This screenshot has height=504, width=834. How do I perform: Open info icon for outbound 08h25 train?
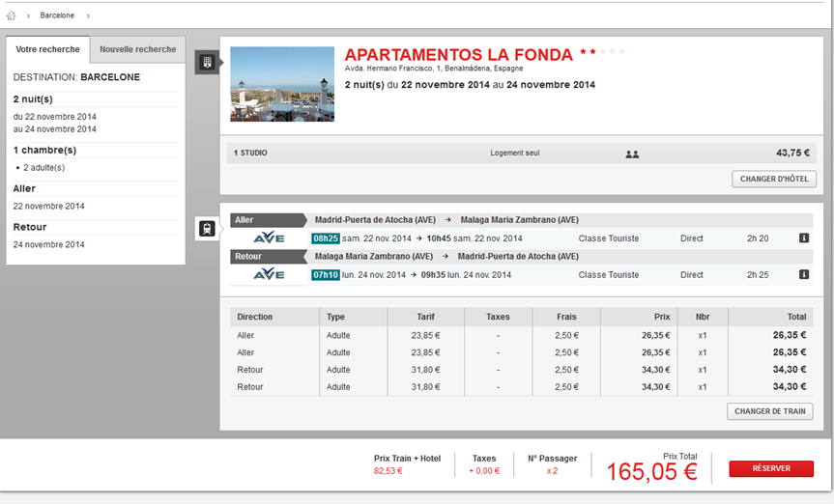pyautogui.click(x=803, y=238)
